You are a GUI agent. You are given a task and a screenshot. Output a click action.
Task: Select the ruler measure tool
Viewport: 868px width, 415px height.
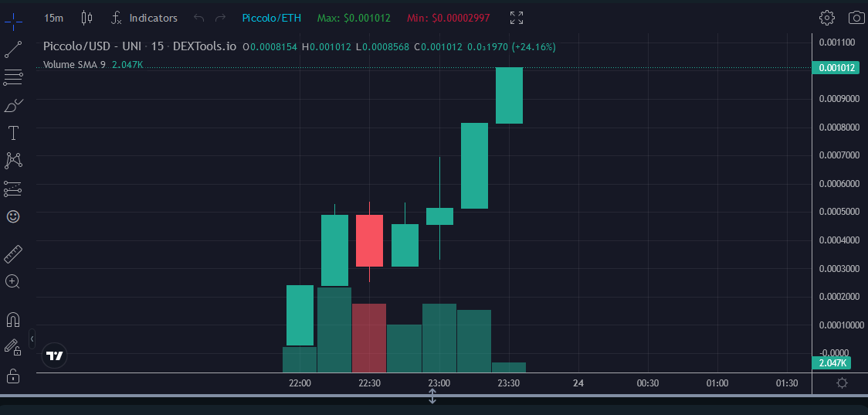click(x=13, y=253)
